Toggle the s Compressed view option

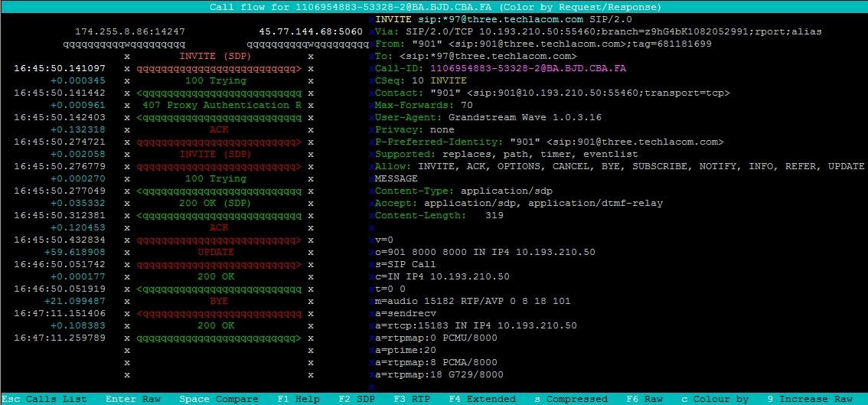[570, 399]
